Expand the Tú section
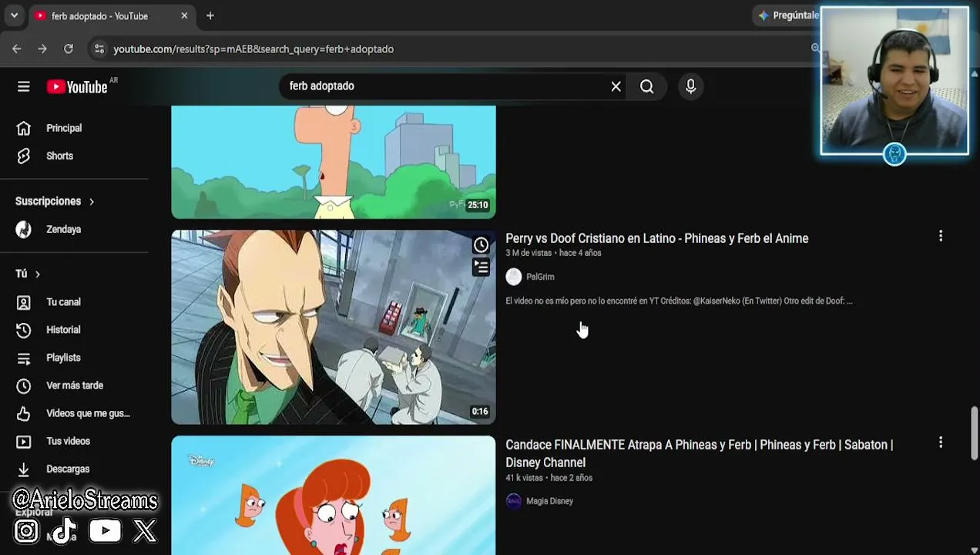This screenshot has width=980, height=555. [x=28, y=274]
